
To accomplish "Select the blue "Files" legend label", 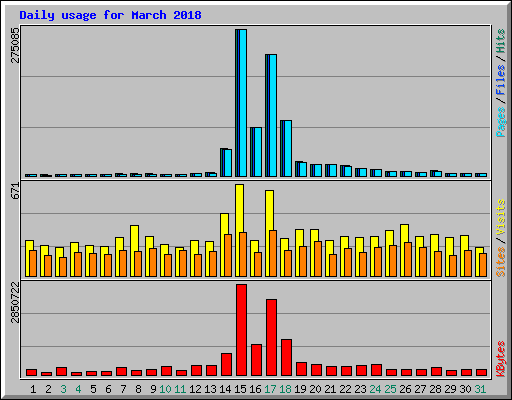I will point(500,80).
